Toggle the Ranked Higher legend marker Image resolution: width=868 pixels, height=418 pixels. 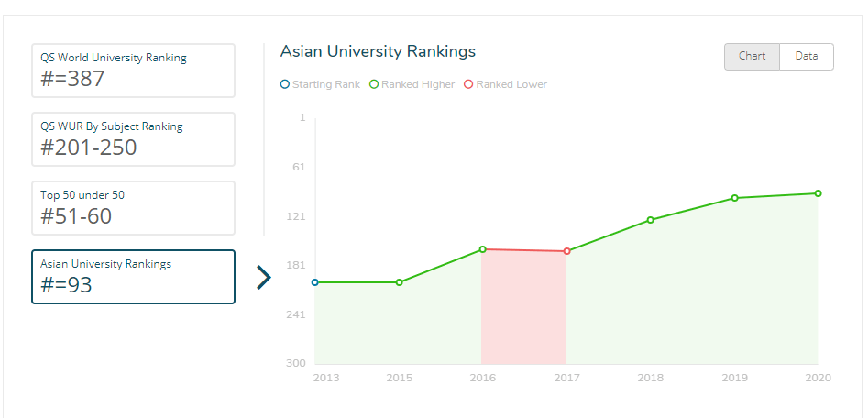(374, 84)
